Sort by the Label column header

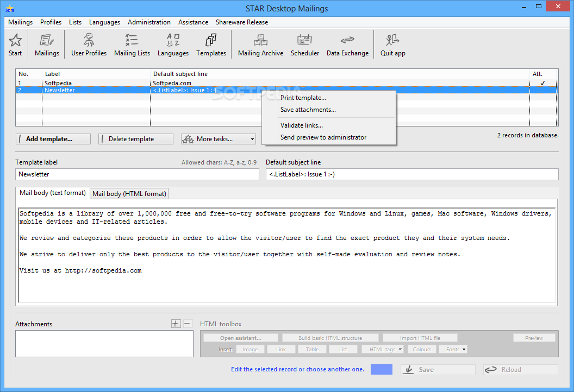(x=96, y=74)
